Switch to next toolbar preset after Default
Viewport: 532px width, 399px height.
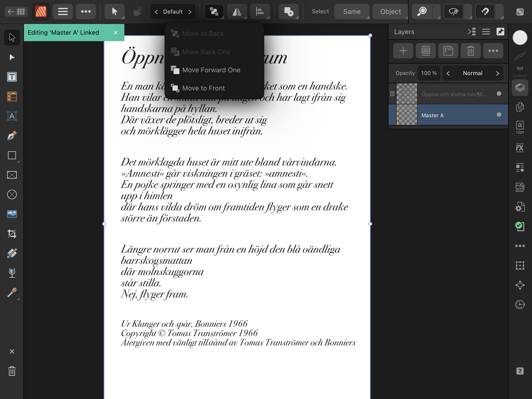190,12
